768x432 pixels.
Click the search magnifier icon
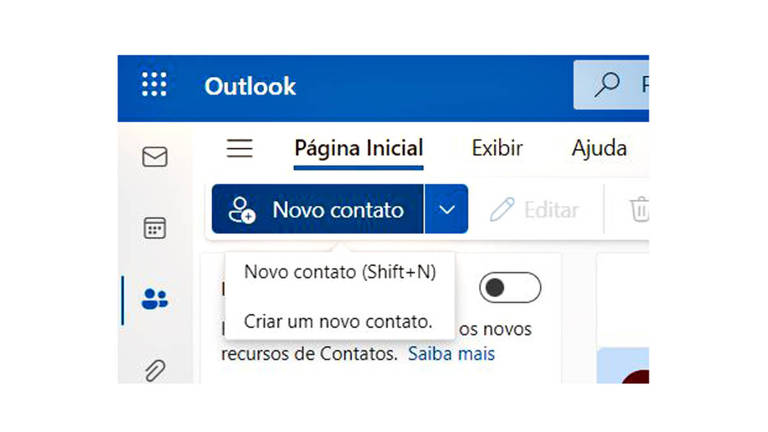point(607,85)
